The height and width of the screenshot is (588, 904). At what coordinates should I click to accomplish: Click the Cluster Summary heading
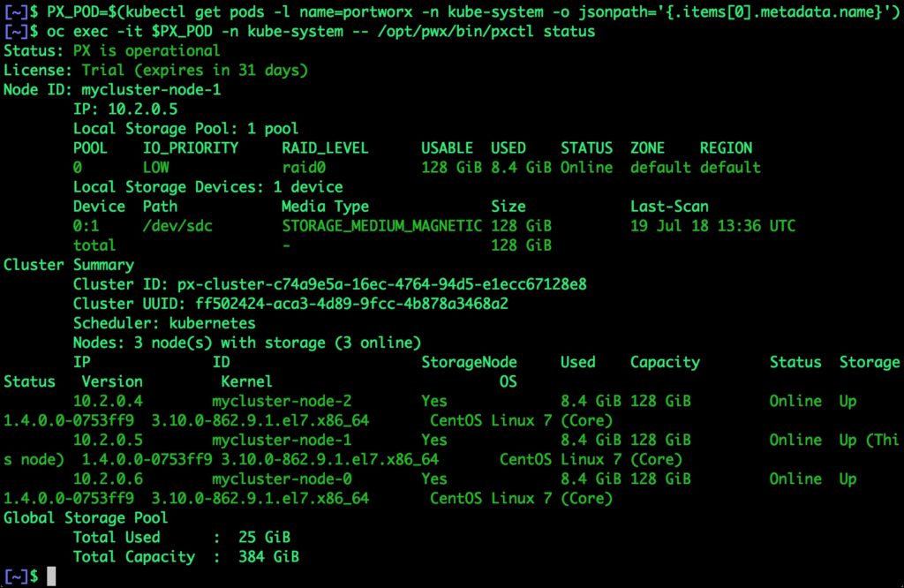click(x=69, y=265)
